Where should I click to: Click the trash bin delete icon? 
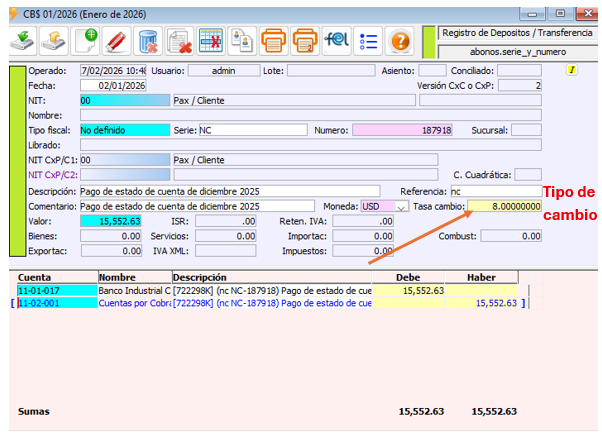(149, 41)
